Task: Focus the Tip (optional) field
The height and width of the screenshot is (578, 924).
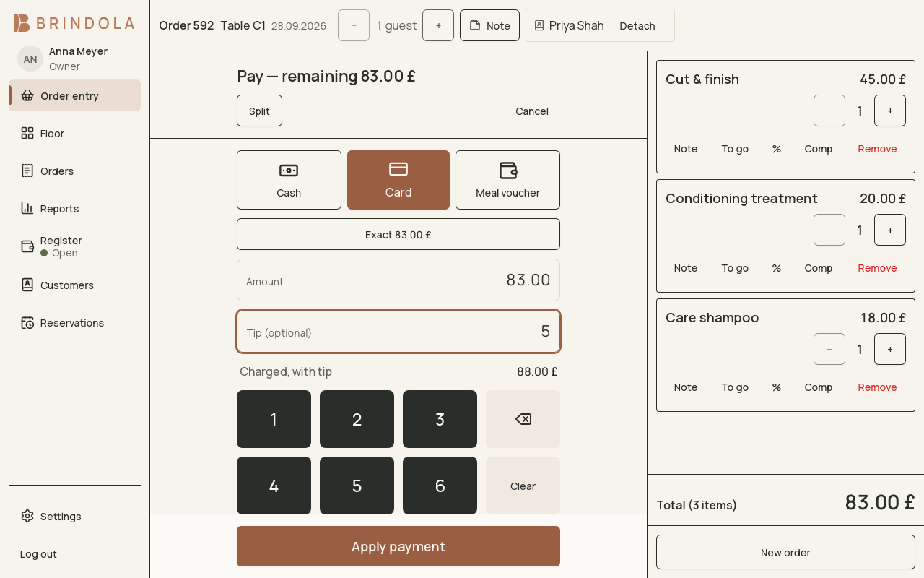Action: click(398, 332)
